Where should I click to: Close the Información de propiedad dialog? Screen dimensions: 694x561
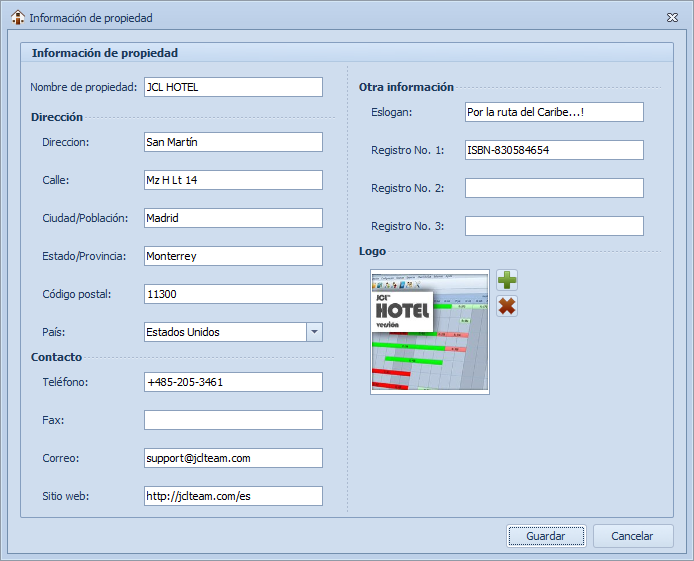(672, 18)
